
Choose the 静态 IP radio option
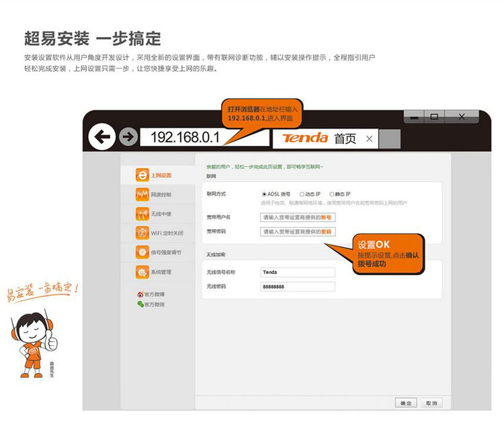point(332,194)
